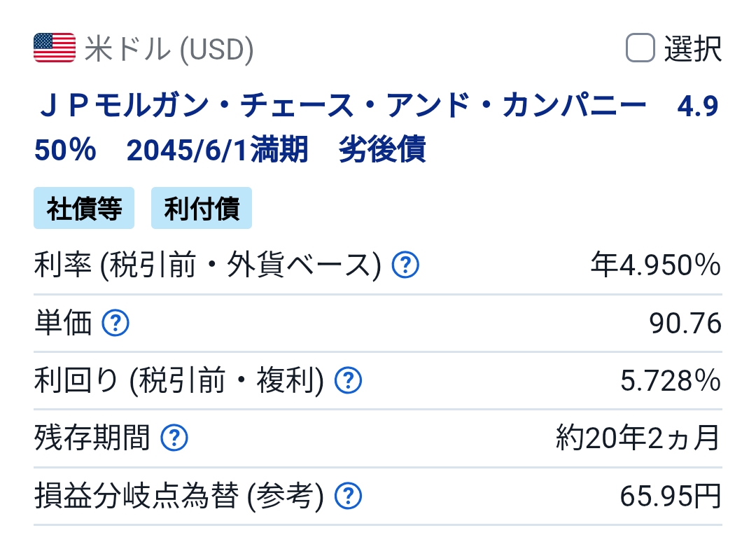
Task: Click the 約20年2ヵ月 remaining period value
Action: tap(638, 439)
